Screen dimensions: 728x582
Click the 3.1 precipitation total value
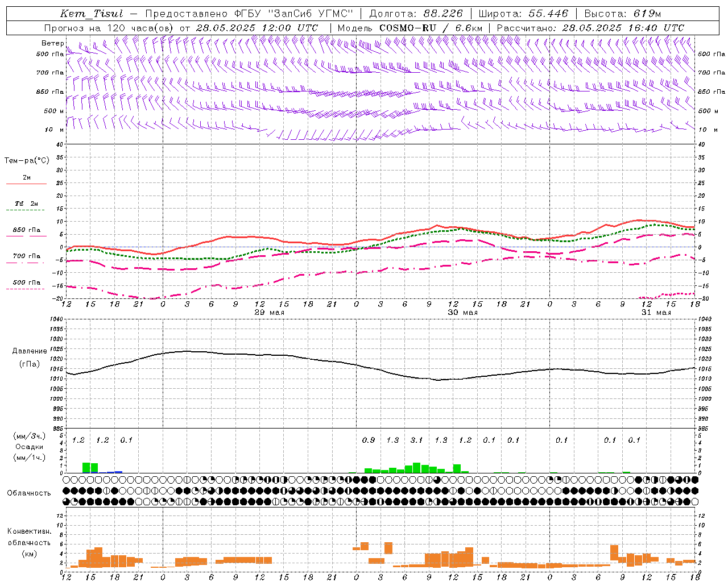(x=417, y=440)
